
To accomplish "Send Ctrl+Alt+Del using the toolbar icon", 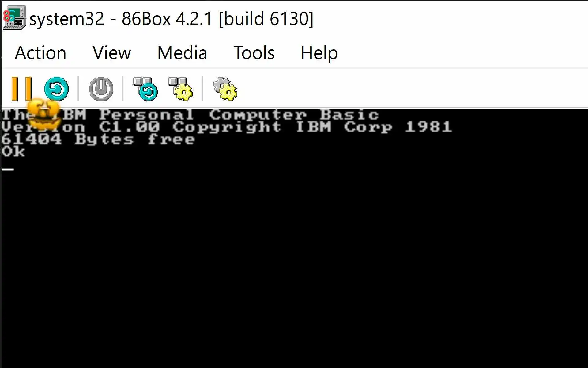I will tap(145, 89).
